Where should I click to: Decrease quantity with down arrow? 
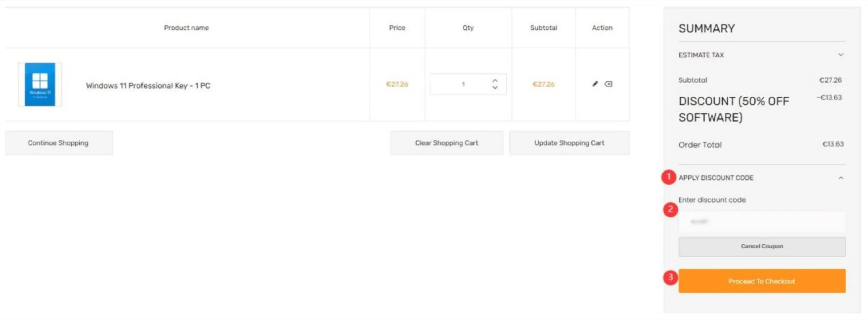coord(495,88)
